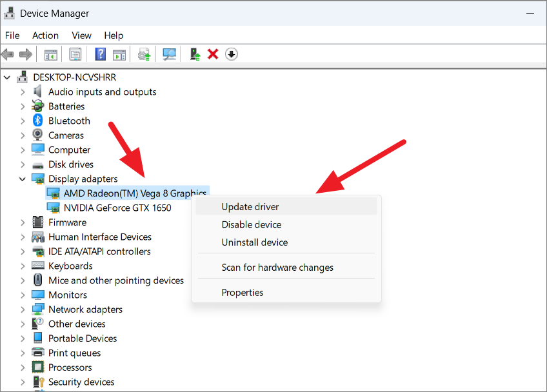Expand Audio inputs and outputs chevron
547x392 pixels.
pyautogui.click(x=23, y=92)
